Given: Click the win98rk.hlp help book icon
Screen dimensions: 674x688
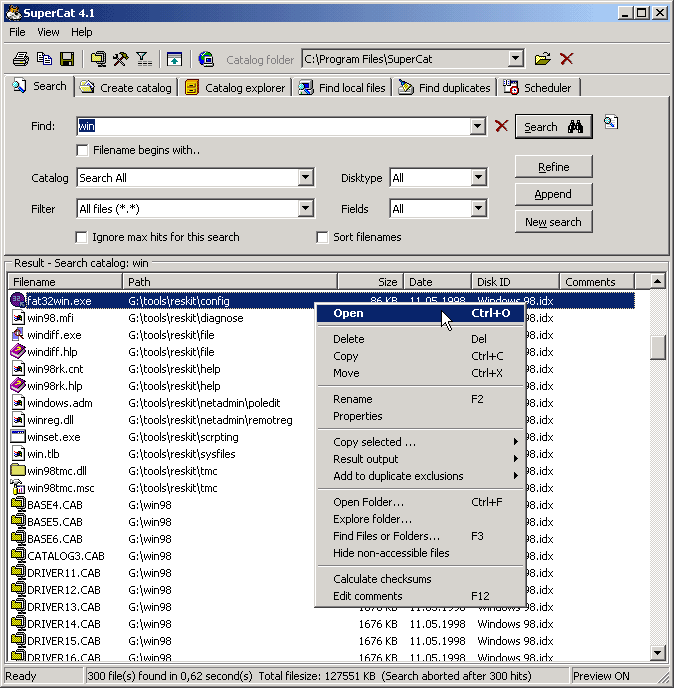Looking at the screenshot, I should coord(18,386).
